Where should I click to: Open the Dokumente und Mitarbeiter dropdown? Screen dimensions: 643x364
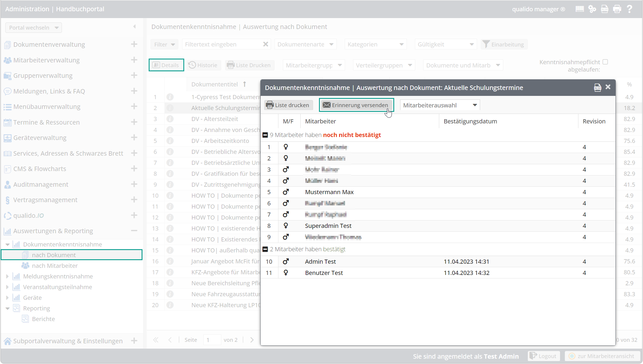click(463, 65)
